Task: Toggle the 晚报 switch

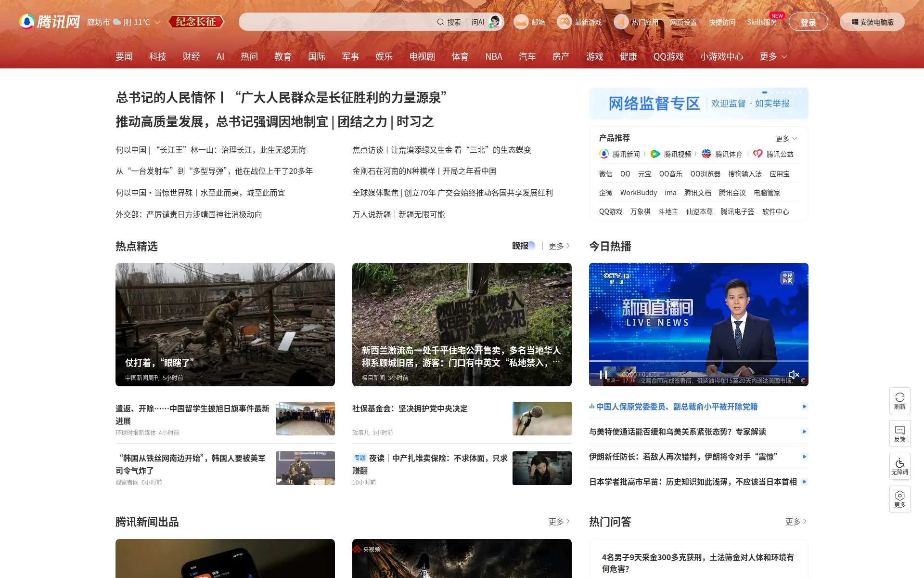Action: coord(524,246)
